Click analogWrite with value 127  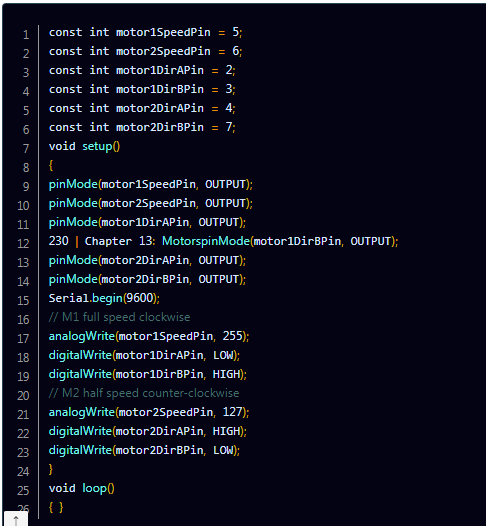coord(149,412)
